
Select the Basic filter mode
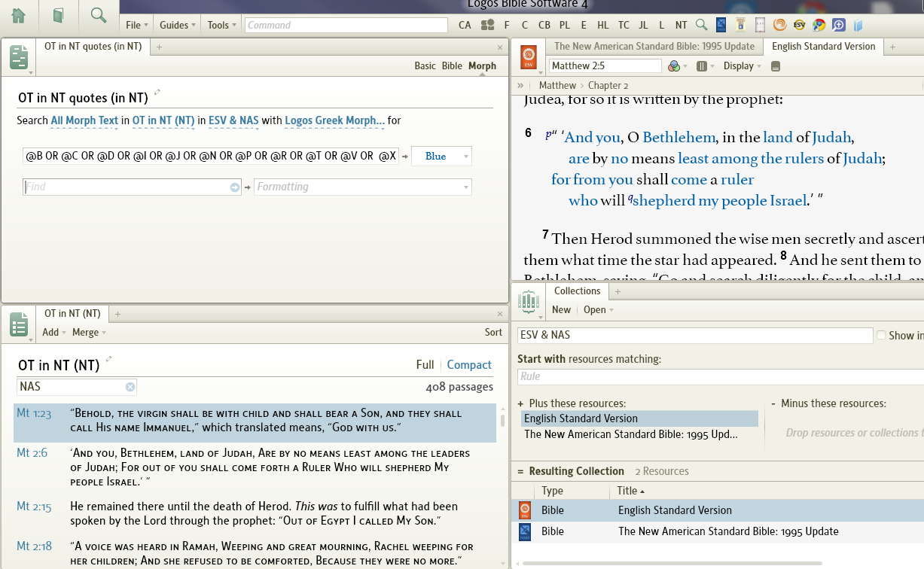click(x=425, y=66)
